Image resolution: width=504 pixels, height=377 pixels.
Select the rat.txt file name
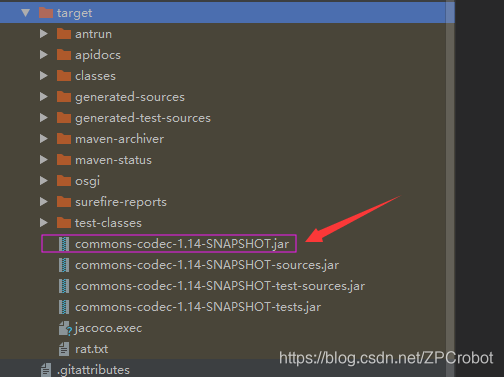click(x=91, y=349)
